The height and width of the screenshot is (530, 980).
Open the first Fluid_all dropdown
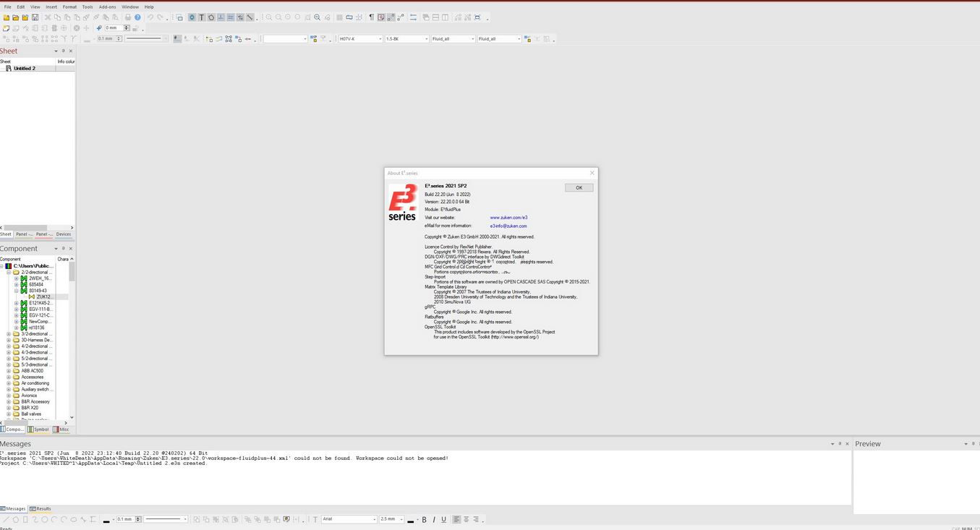473,39
